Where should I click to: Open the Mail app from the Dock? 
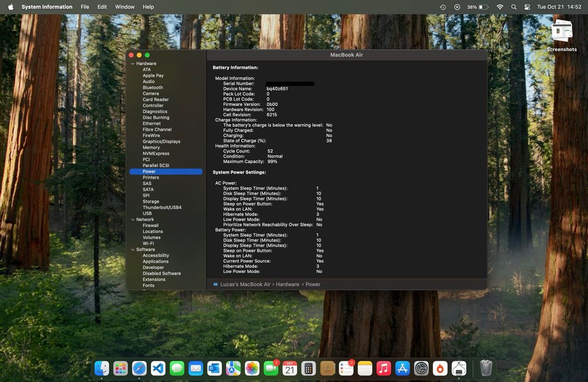196,368
